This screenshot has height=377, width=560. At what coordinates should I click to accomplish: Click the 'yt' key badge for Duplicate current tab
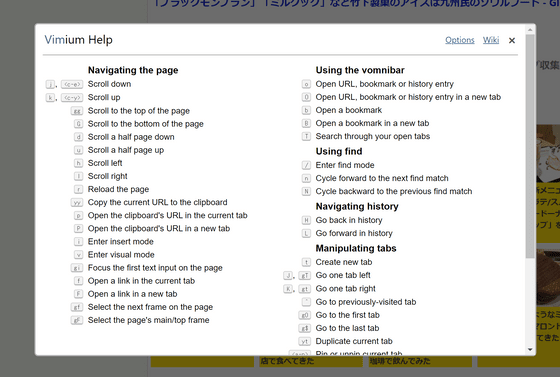pos(305,342)
